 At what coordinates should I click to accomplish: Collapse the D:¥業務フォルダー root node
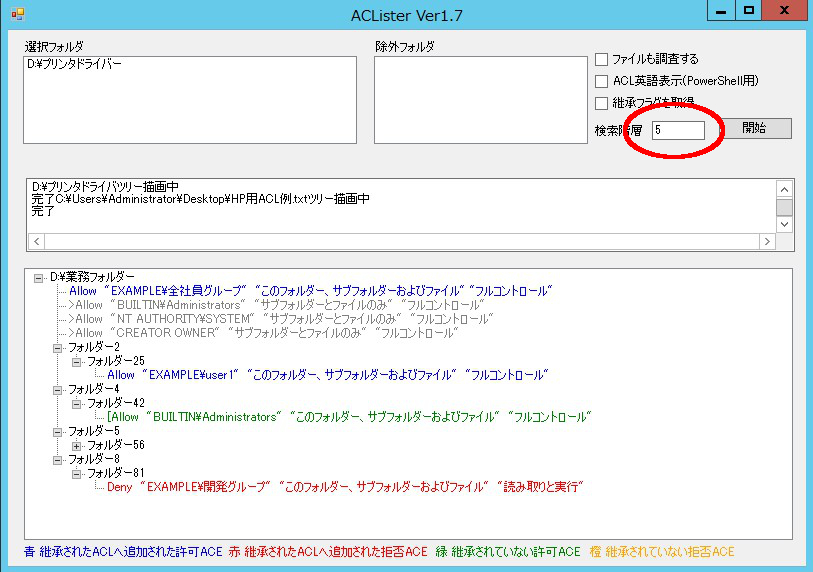tap(38, 278)
